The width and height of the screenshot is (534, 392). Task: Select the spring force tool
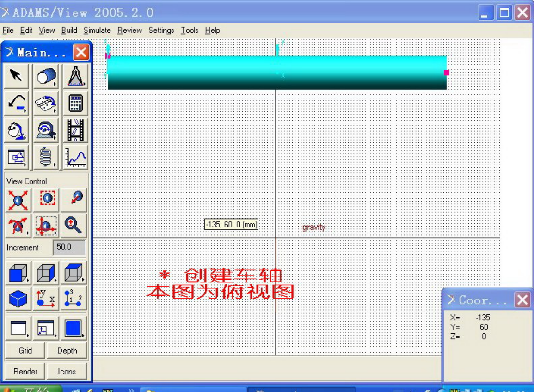[46, 157]
